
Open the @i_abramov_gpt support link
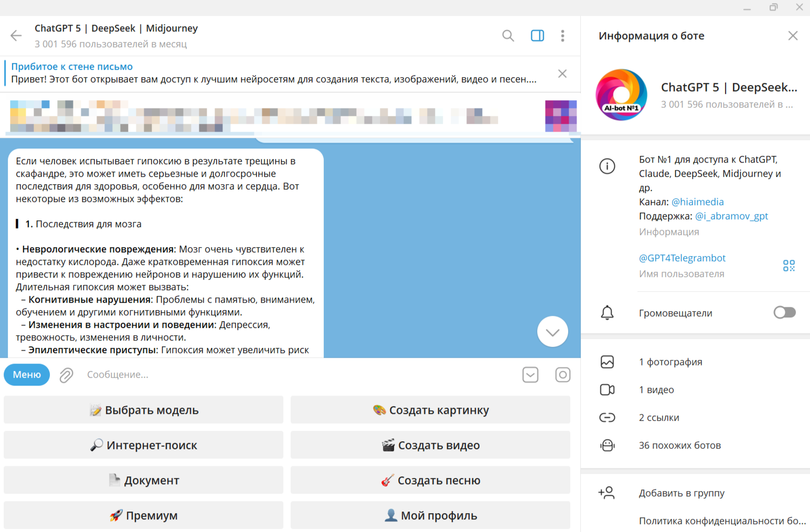[731, 216]
